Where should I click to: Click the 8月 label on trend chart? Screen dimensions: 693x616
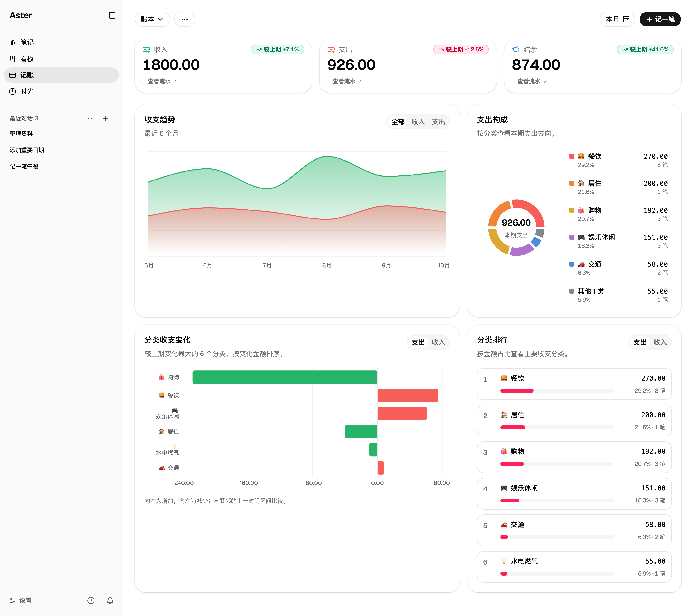[326, 265]
